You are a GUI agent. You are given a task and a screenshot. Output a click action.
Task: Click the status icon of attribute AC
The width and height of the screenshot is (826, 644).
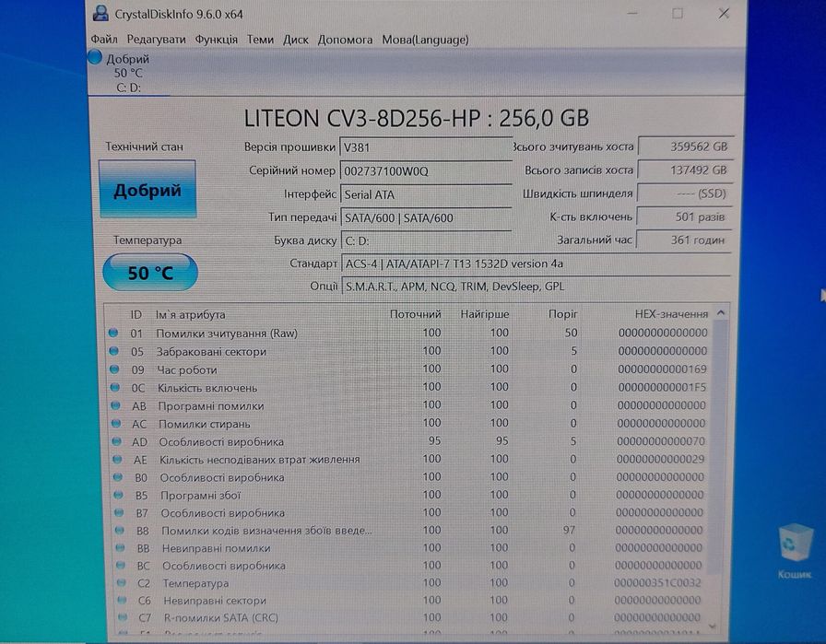click(116, 424)
